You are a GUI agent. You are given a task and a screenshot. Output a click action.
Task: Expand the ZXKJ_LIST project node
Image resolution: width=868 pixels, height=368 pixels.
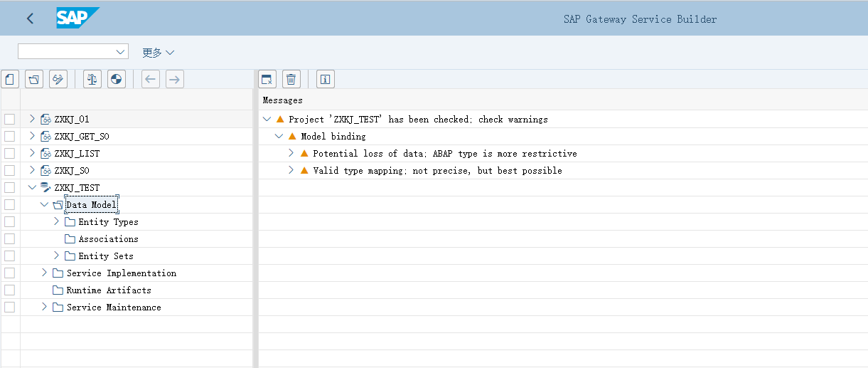[x=32, y=153]
